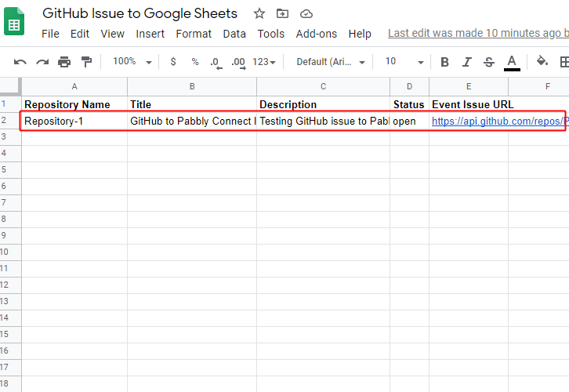This screenshot has width=569, height=392.
Task: Open the api.github.com issue URL link
Action: 500,121
